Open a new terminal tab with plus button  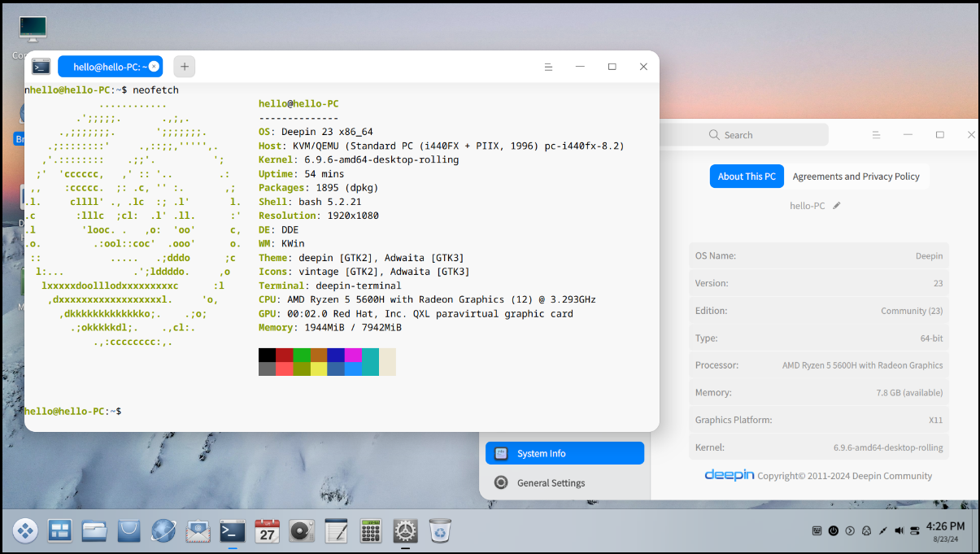pyautogui.click(x=184, y=66)
